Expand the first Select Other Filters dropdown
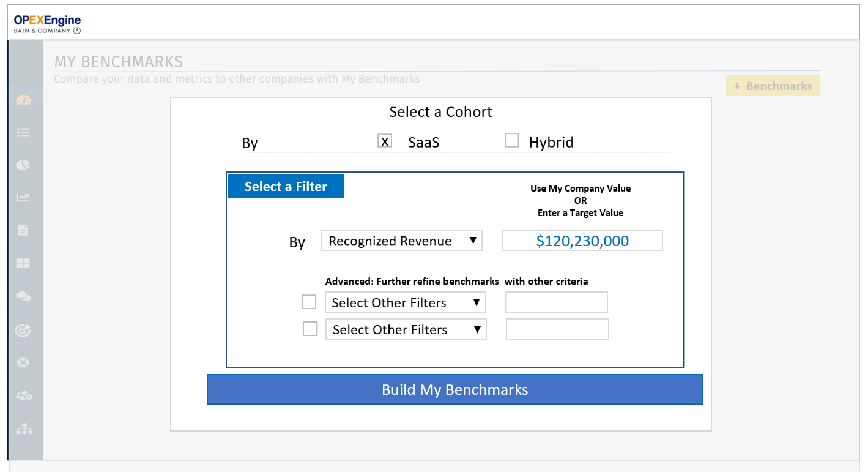 coord(405,302)
